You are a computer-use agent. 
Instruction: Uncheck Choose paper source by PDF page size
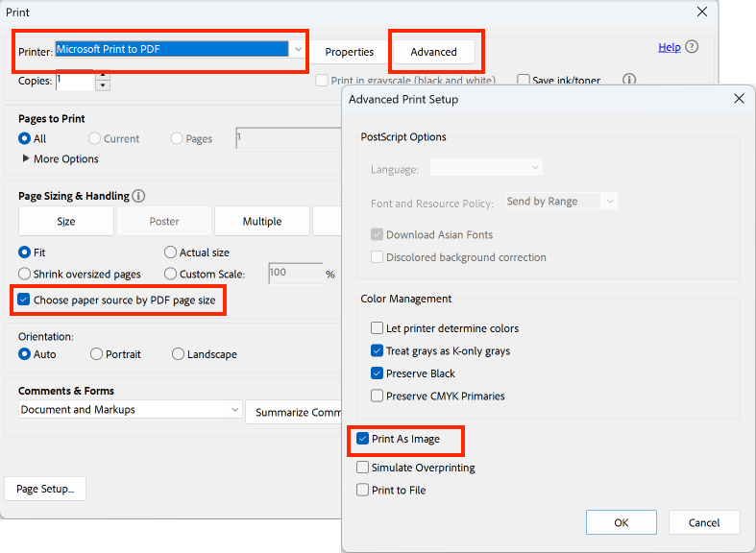[24, 300]
